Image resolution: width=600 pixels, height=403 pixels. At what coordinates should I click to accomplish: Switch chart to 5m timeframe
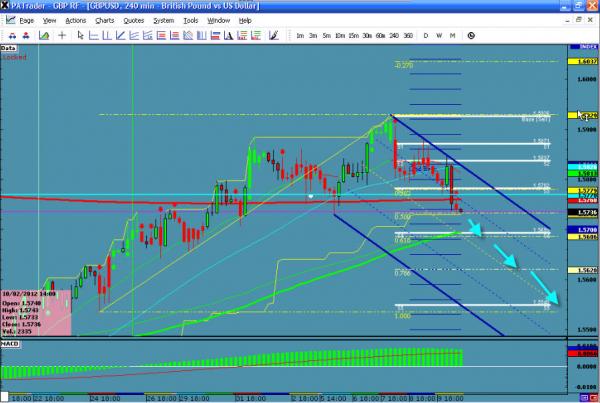(x=326, y=36)
